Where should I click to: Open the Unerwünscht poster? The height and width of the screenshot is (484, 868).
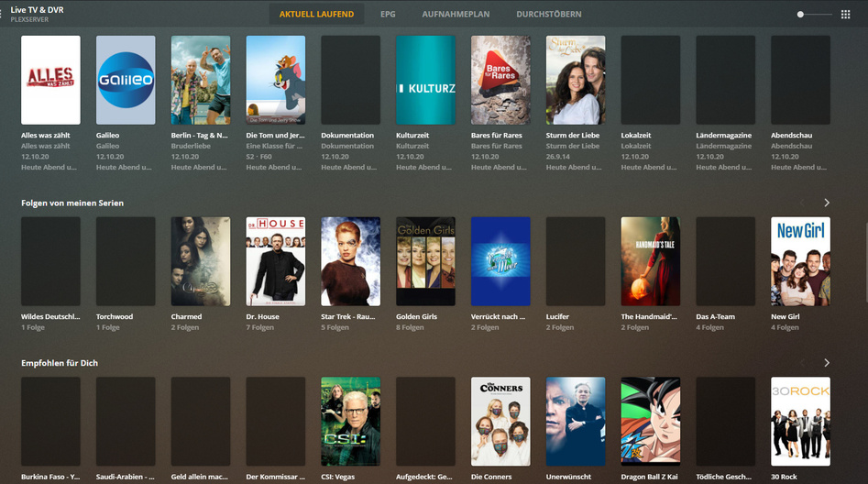(x=576, y=422)
